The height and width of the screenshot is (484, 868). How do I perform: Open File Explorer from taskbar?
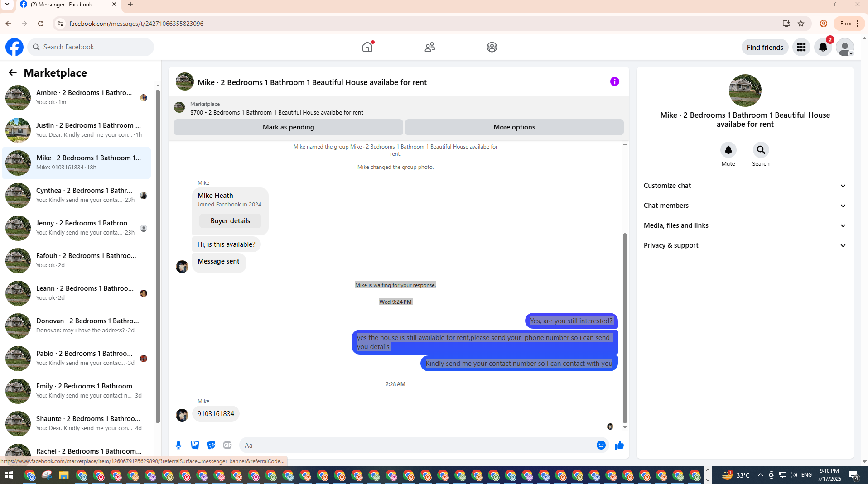pyautogui.click(x=63, y=475)
